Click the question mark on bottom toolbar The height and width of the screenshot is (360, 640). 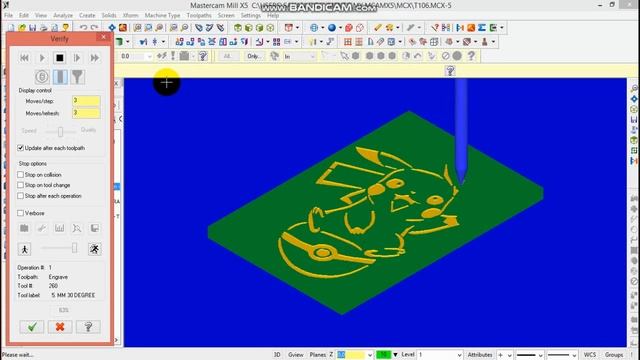[x=471, y=56]
